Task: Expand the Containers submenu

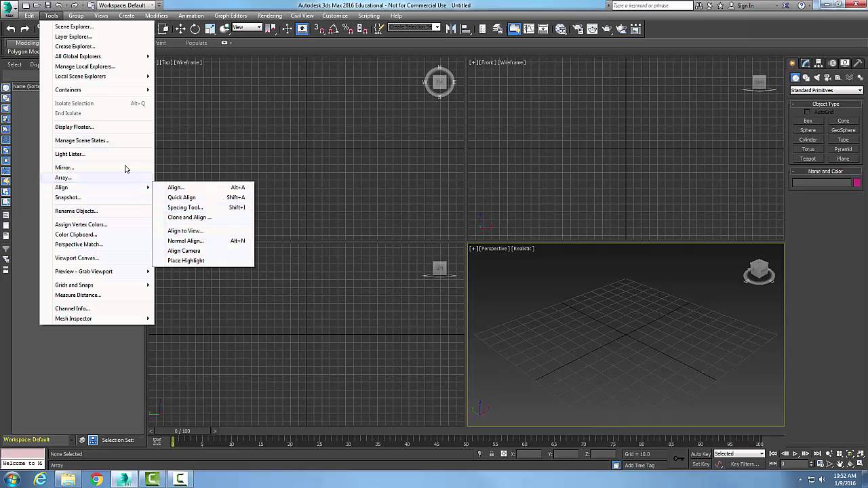Action: click(97, 89)
